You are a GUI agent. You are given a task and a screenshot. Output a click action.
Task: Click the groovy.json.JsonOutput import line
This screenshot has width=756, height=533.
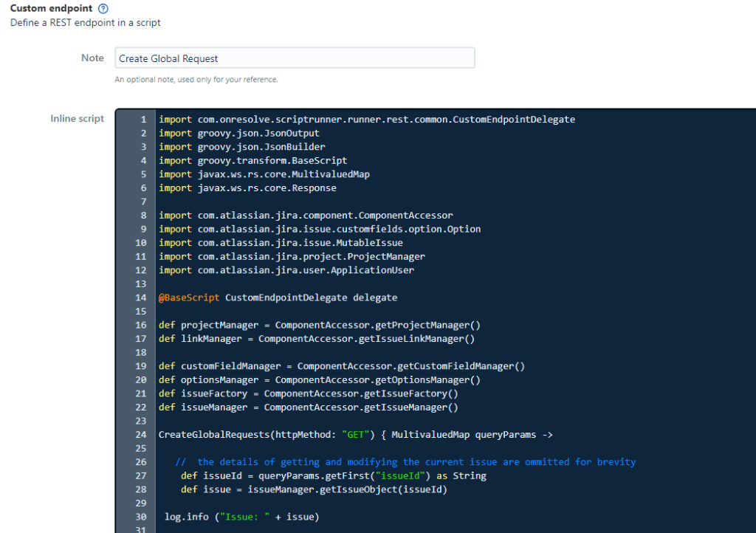[x=239, y=133]
